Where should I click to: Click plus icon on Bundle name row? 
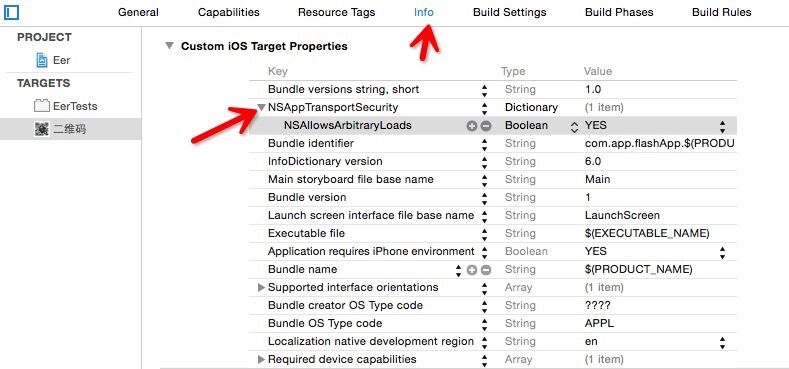(471, 270)
